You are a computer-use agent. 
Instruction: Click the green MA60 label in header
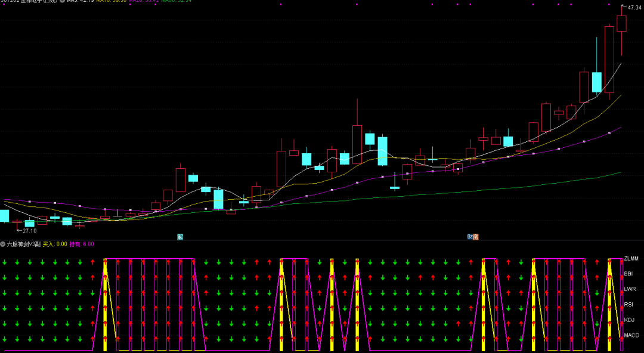[x=176, y=1]
